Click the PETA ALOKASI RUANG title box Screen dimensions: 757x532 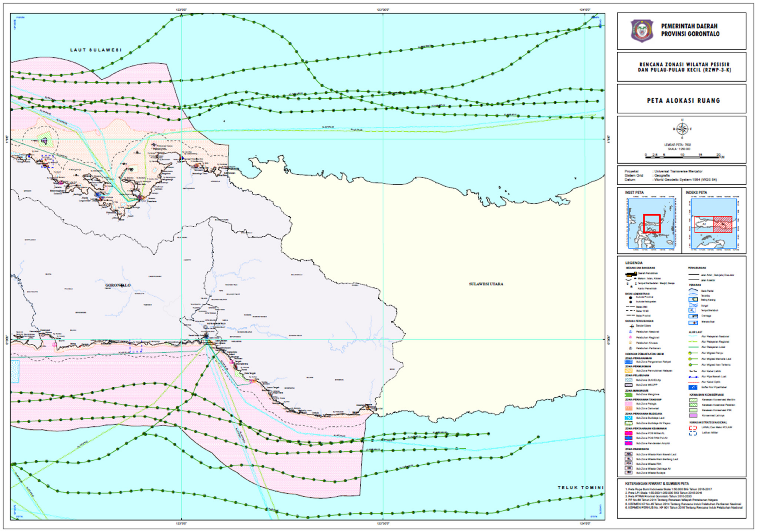coord(683,101)
